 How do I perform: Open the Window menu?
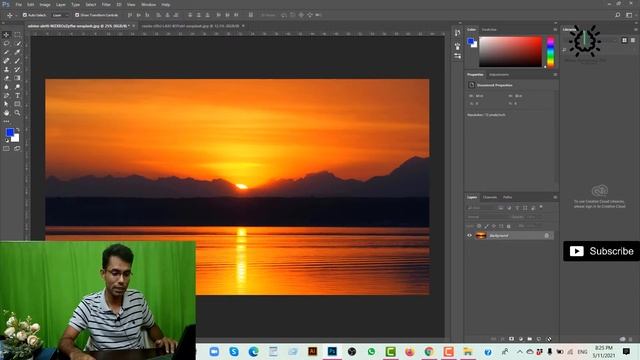click(x=148, y=4)
